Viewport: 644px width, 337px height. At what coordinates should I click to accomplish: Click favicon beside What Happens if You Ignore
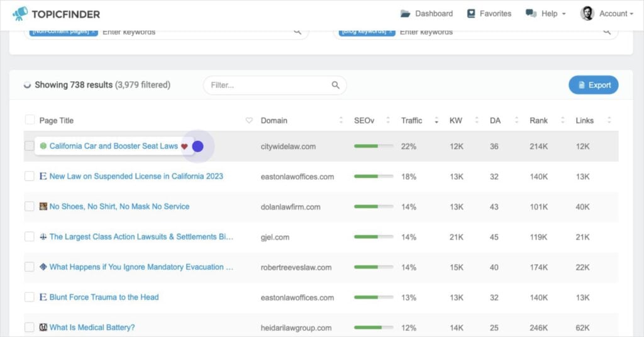43,267
